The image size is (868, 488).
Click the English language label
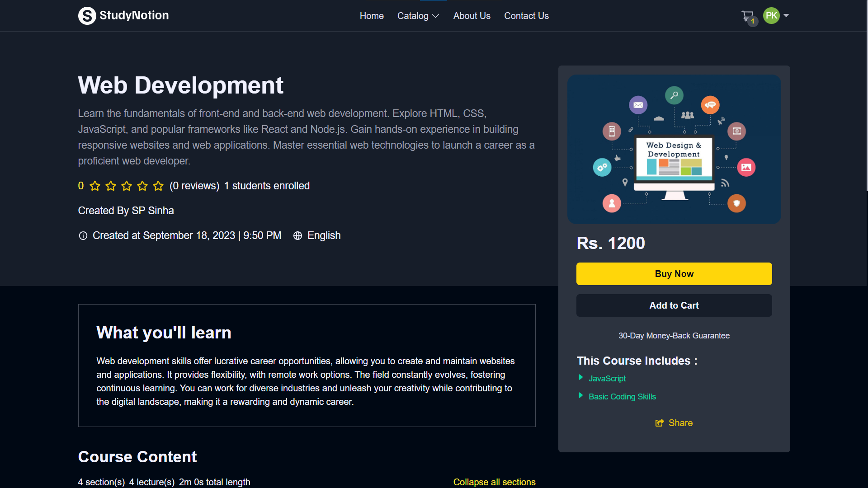tap(324, 235)
